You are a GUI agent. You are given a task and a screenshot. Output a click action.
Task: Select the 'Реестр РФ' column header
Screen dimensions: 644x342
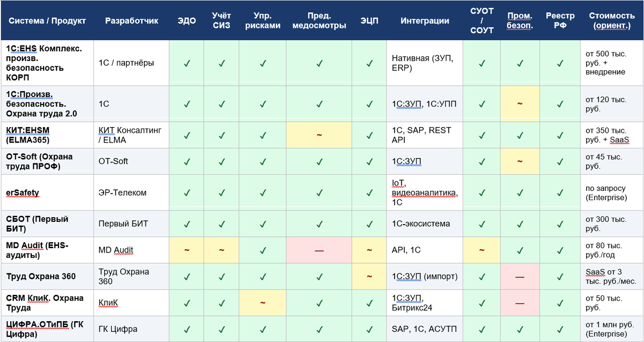pyautogui.click(x=560, y=21)
